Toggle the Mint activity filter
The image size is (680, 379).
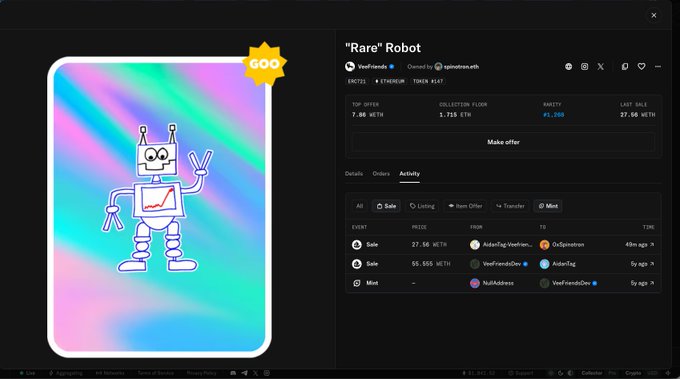tap(548, 206)
